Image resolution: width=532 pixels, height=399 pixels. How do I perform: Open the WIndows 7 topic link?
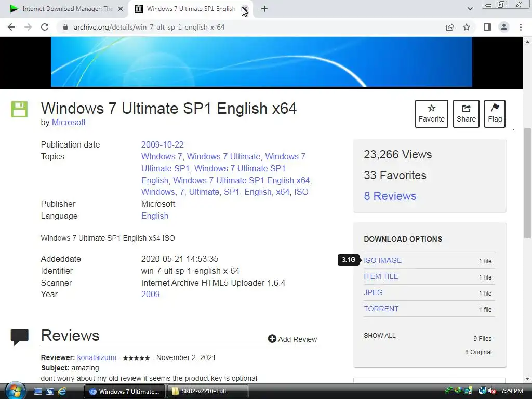[x=162, y=157]
